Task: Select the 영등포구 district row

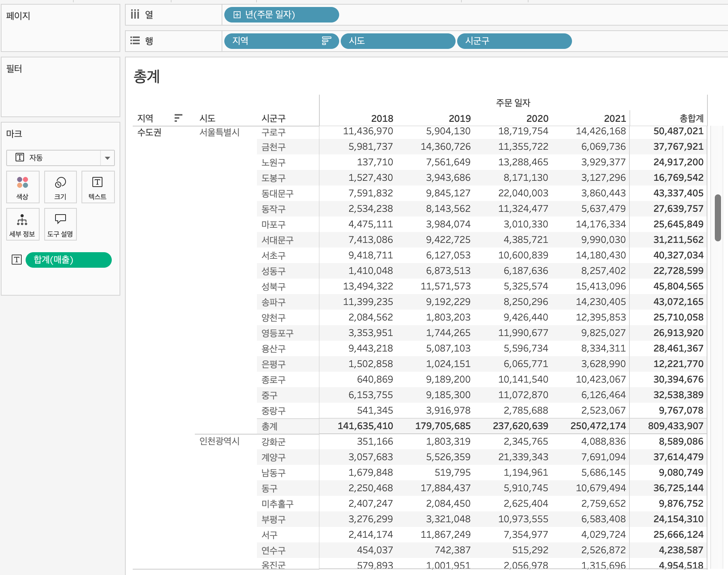Action: (277, 333)
